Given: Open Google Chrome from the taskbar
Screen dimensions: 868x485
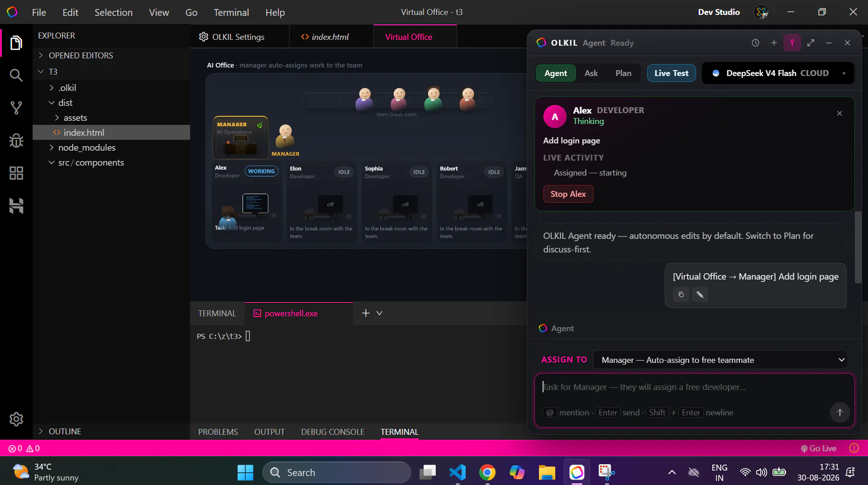Looking at the screenshot, I should coord(487,472).
